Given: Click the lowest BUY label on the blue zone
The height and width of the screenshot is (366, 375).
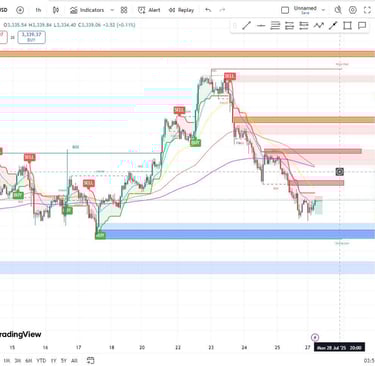Looking at the screenshot, I should click(x=100, y=236).
